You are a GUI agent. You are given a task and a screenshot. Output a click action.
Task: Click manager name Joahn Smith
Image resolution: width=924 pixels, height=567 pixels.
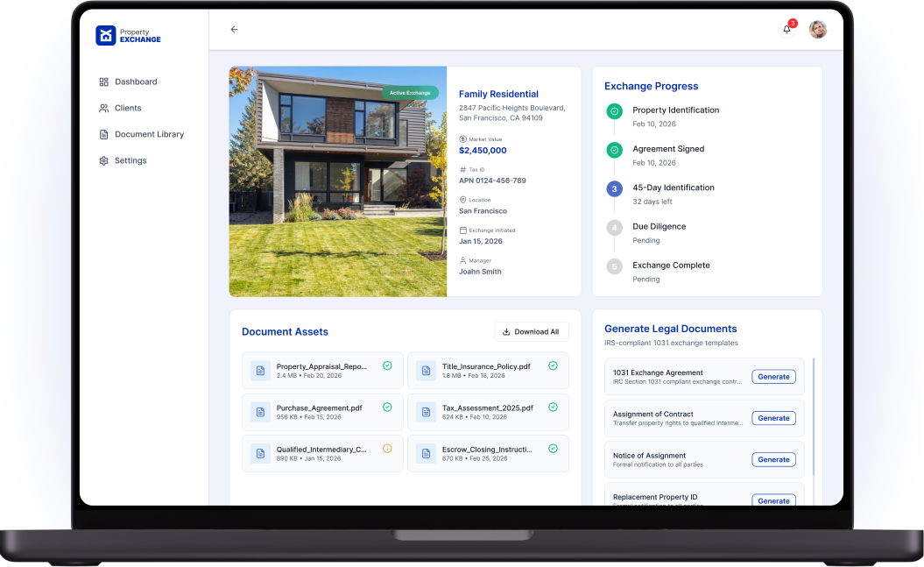480,272
